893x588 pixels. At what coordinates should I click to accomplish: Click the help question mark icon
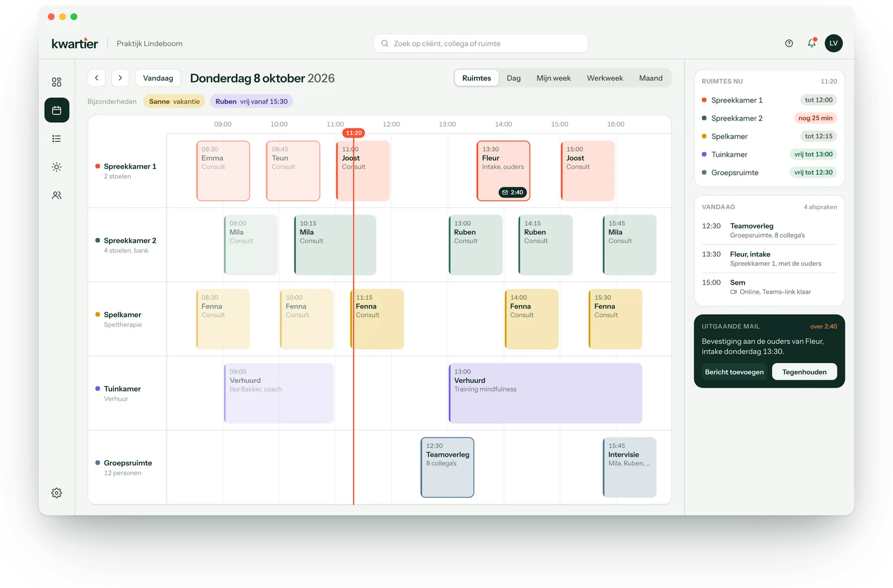pos(789,44)
